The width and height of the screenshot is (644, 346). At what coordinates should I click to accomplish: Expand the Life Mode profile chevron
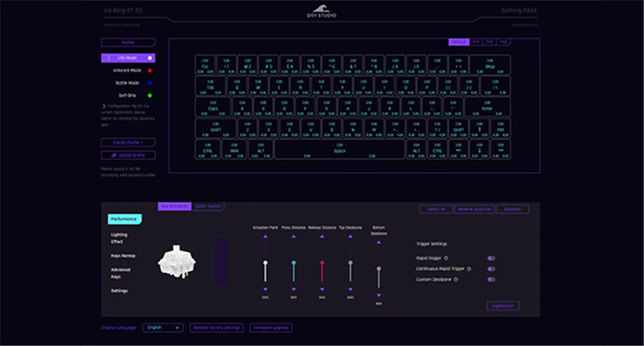click(108, 59)
